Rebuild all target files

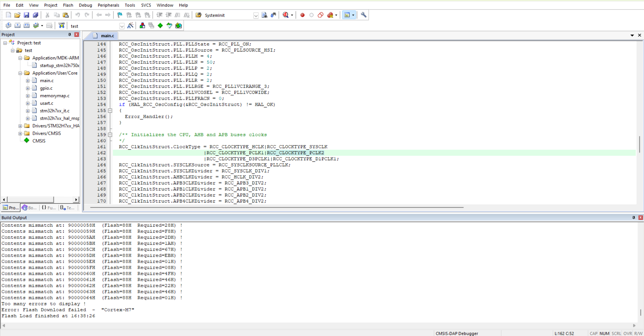[x=26, y=26]
